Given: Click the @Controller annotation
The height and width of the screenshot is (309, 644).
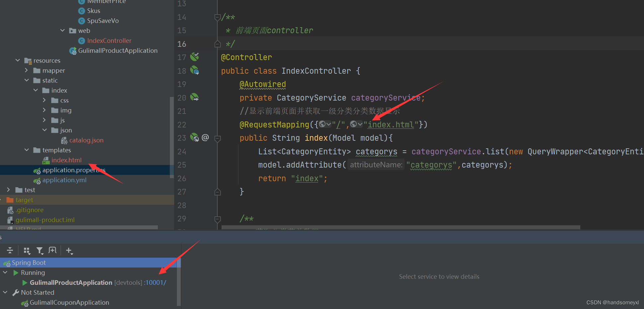Looking at the screenshot, I should [x=247, y=57].
